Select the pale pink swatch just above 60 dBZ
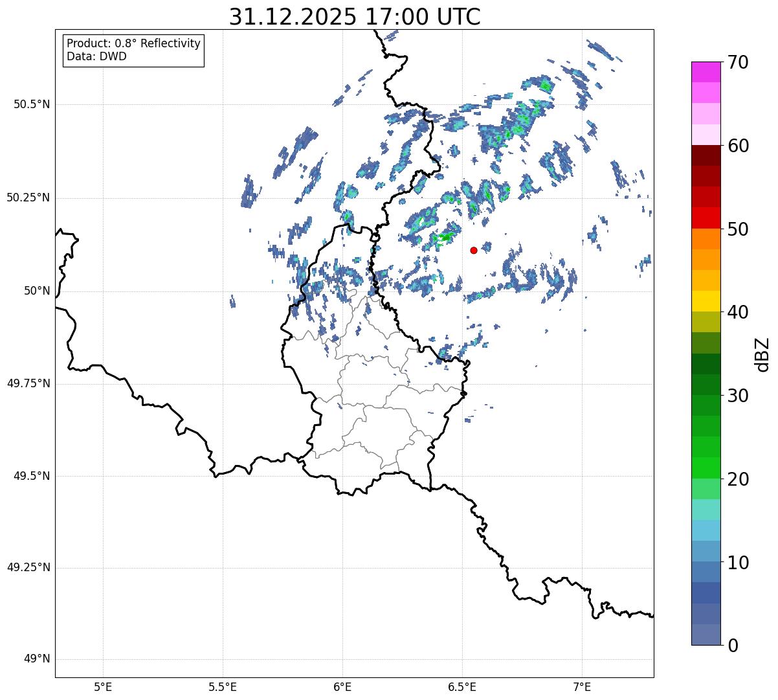778x700 pixels. 706,135
